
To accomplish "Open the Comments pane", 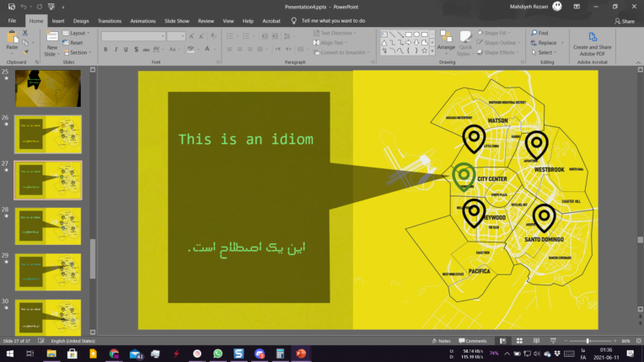I will point(473,341).
